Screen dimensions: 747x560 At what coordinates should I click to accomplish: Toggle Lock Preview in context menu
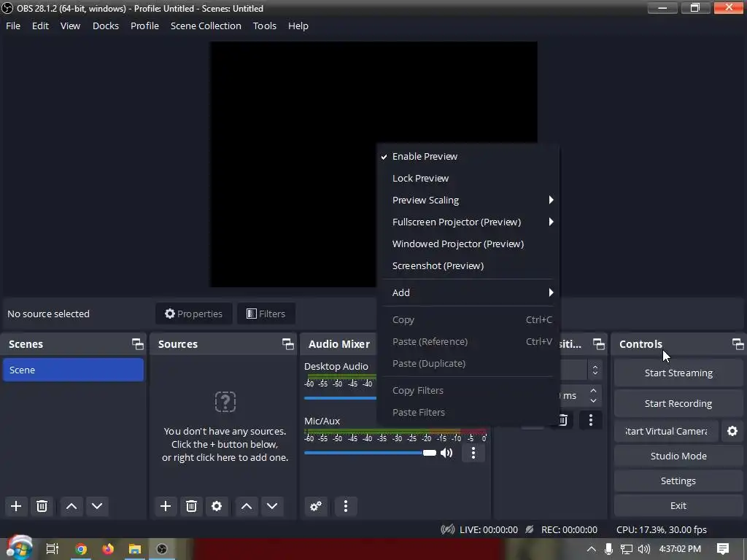click(468, 178)
